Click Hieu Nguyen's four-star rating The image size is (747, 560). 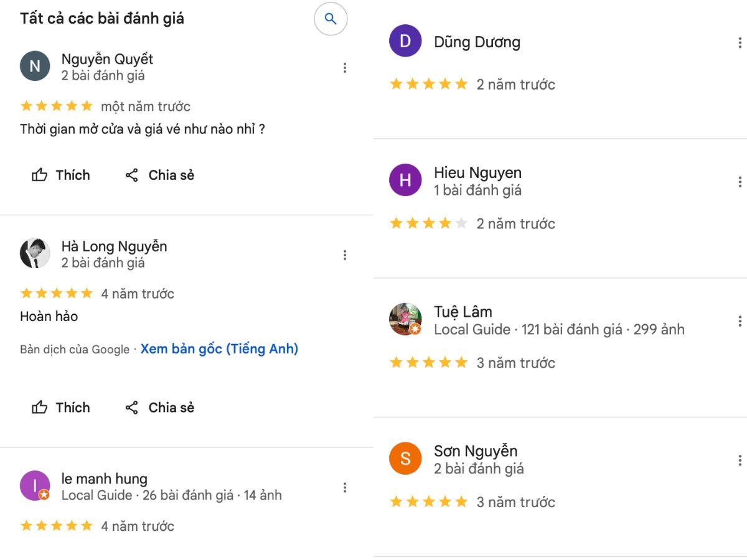pyautogui.click(x=428, y=223)
